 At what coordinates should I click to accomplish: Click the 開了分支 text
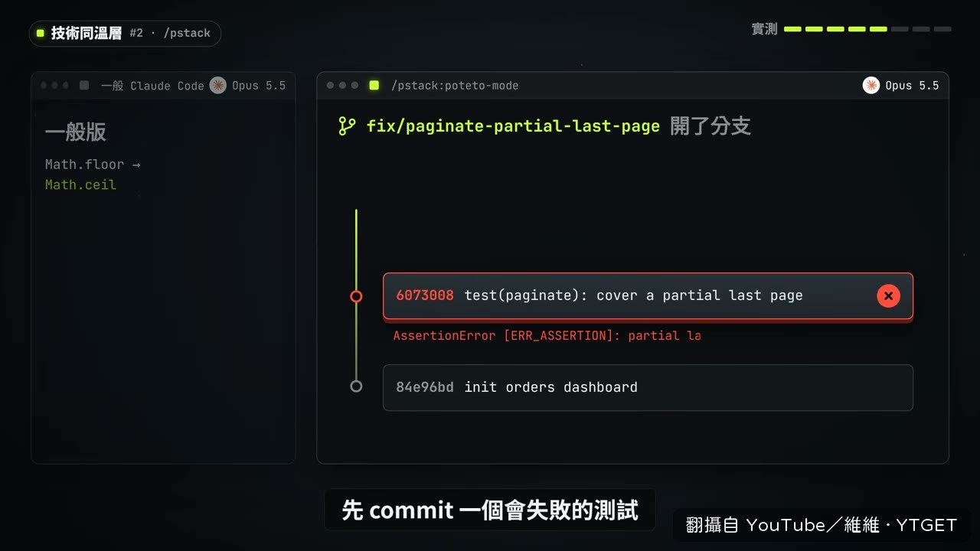click(x=710, y=126)
